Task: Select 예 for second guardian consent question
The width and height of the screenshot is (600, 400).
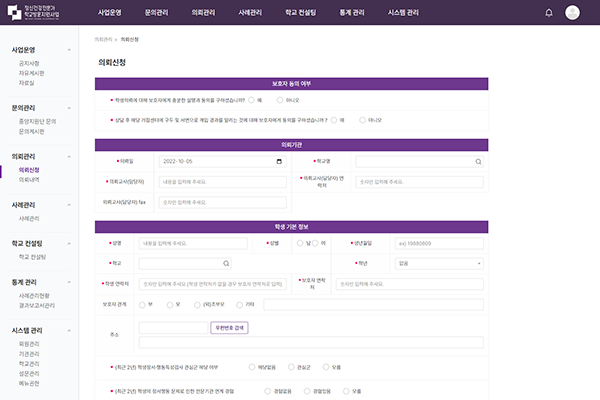Action: (x=334, y=120)
